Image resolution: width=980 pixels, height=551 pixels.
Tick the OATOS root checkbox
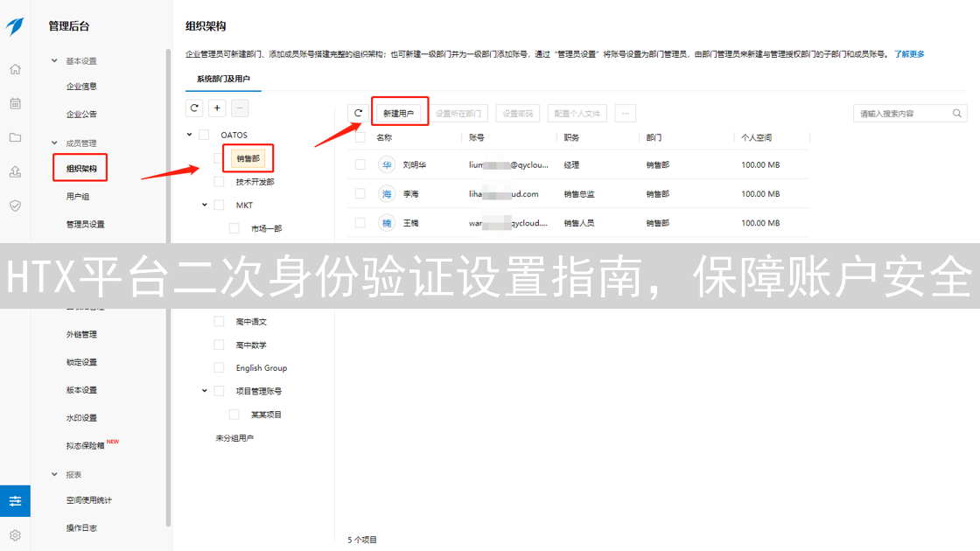pyautogui.click(x=204, y=135)
